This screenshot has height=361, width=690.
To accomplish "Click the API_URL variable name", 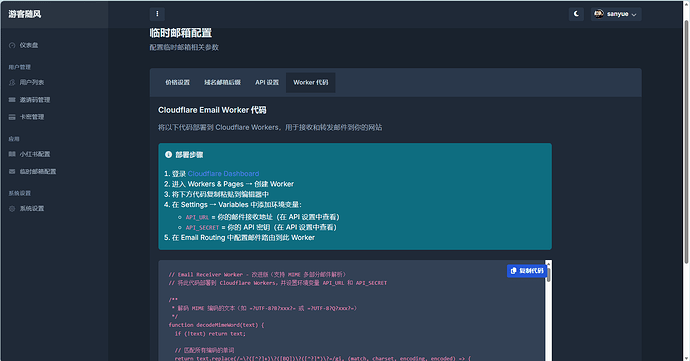I will [x=197, y=217].
